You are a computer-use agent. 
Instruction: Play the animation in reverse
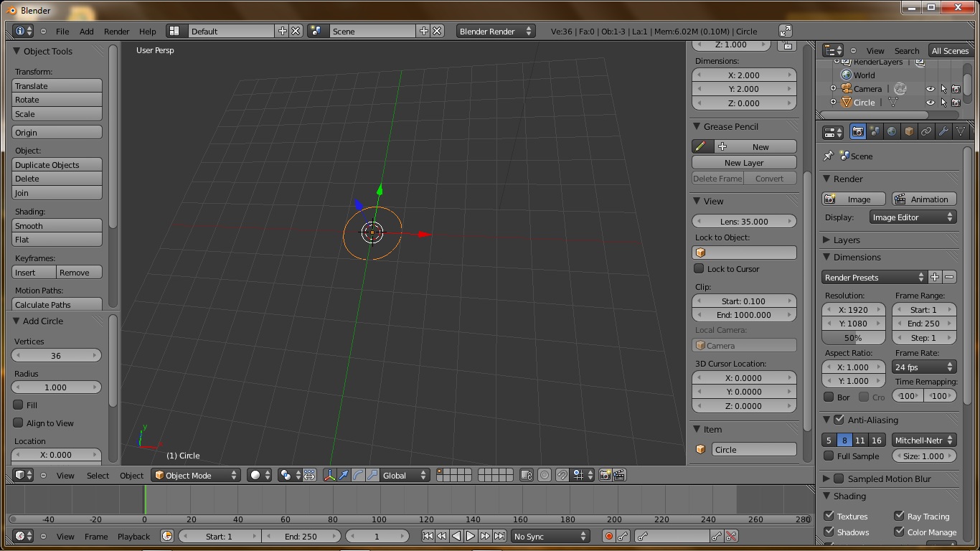pos(456,536)
